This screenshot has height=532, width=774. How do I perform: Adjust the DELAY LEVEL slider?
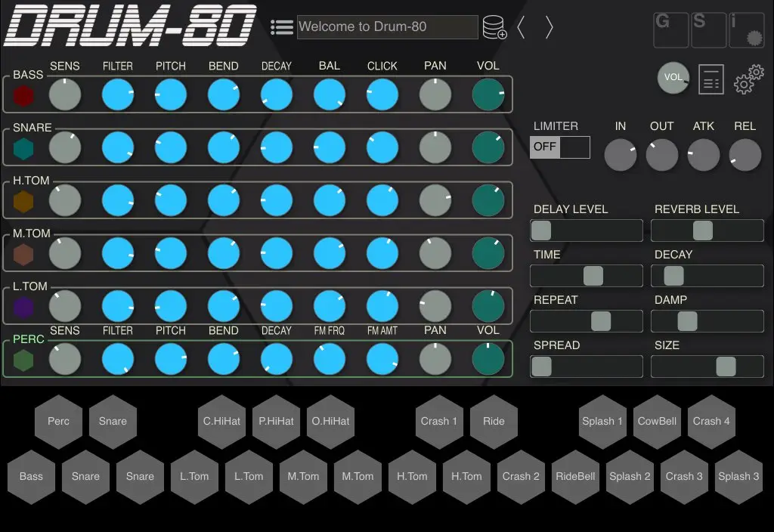click(x=587, y=230)
